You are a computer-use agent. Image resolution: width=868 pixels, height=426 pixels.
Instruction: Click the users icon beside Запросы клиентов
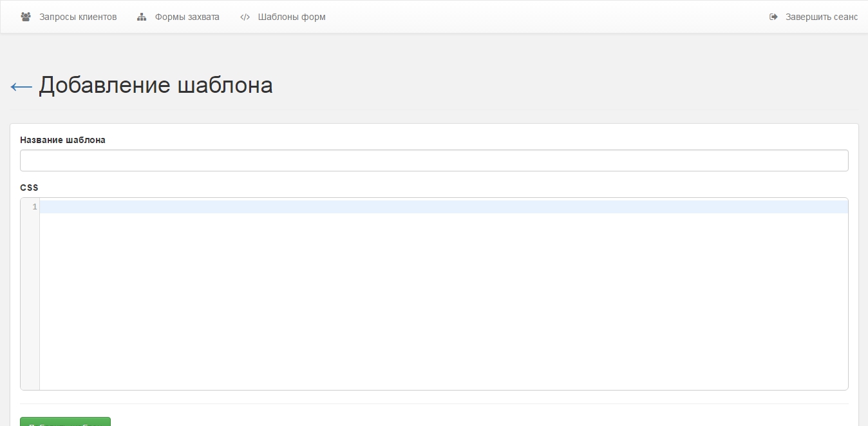click(x=26, y=17)
